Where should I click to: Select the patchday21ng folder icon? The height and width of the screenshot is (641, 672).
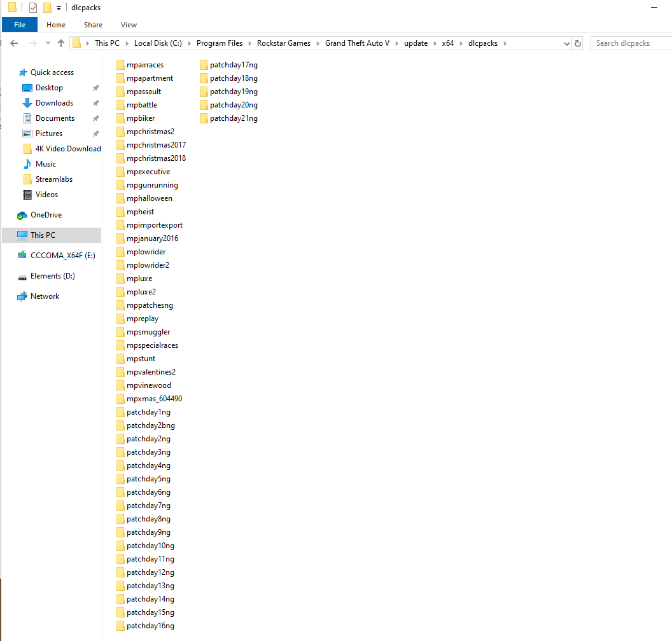(204, 118)
